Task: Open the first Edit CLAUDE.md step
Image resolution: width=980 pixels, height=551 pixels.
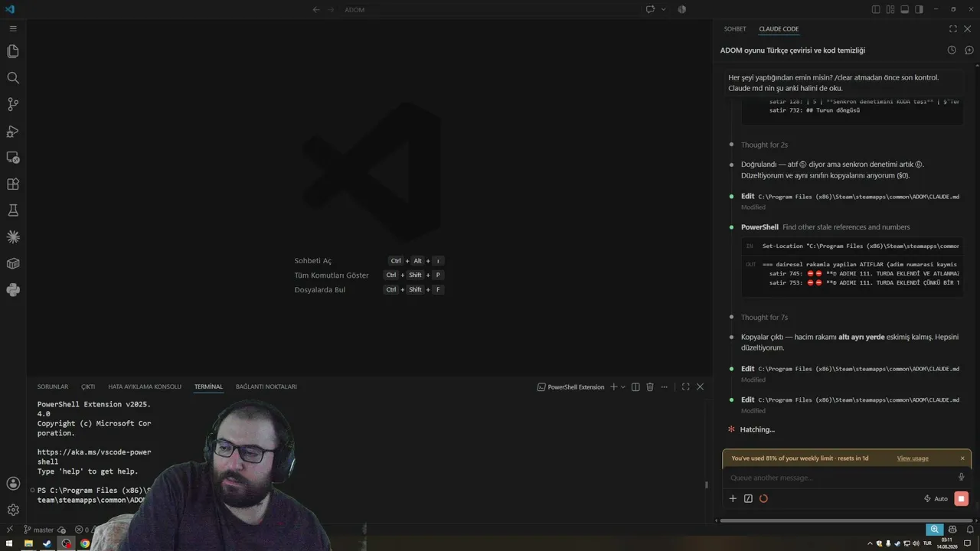Action: tap(850, 197)
